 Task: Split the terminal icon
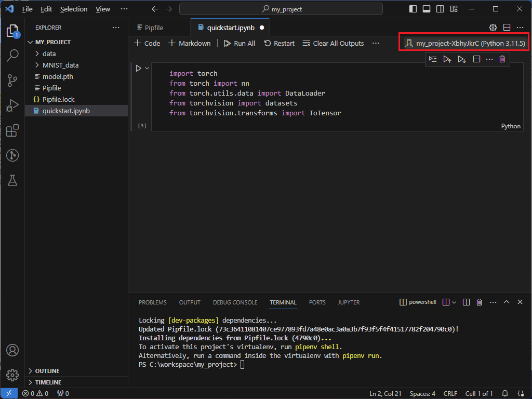pos(466,302)
